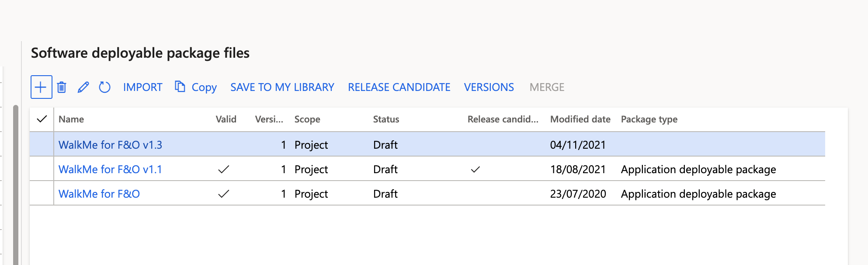
Task: Select row checkbox for WalkMe for F&O
Action: [x=42, y=193]
